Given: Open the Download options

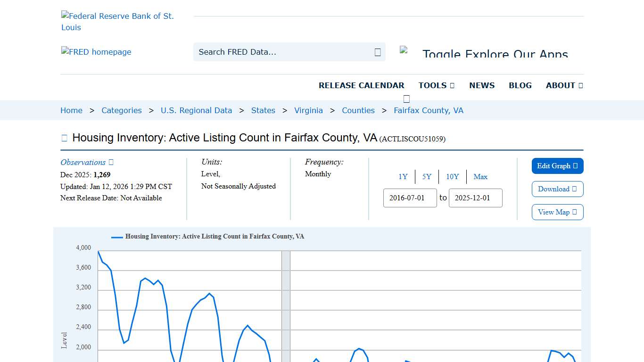Looking at the screenshot, I should click(x=557, y=189).
